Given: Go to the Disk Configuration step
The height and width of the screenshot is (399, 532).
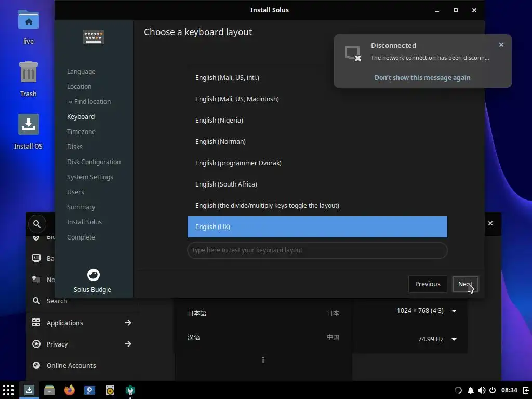Looking at the screenshot, I should [x=94, y=162].
